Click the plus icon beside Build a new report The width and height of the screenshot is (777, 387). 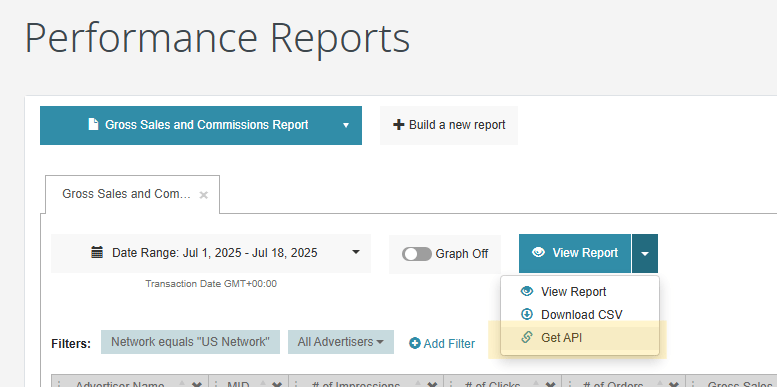398,125
